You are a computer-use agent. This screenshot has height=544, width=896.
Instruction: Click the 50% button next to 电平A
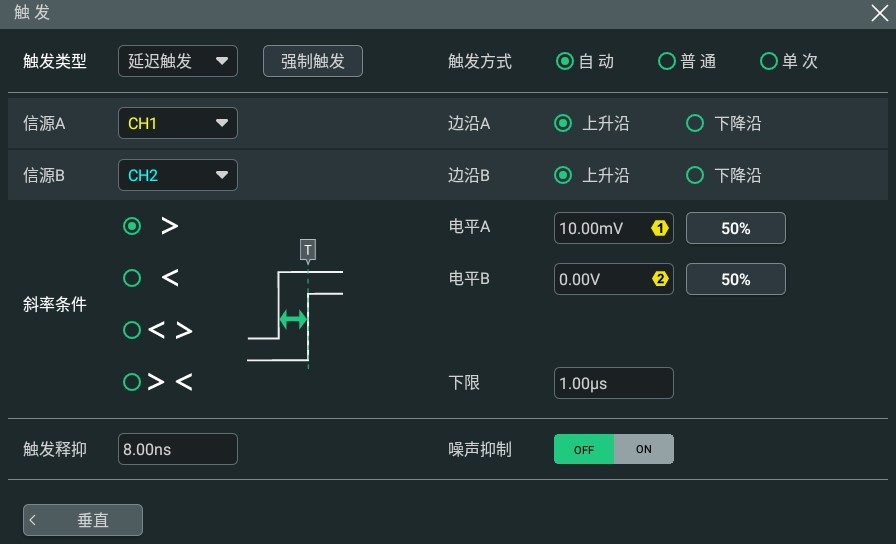point(735,228)
